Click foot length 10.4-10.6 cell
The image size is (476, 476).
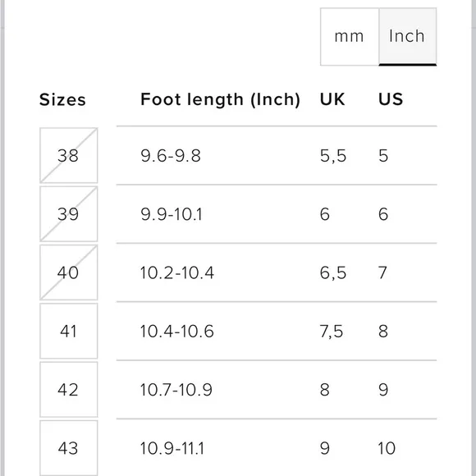point(177,332)
